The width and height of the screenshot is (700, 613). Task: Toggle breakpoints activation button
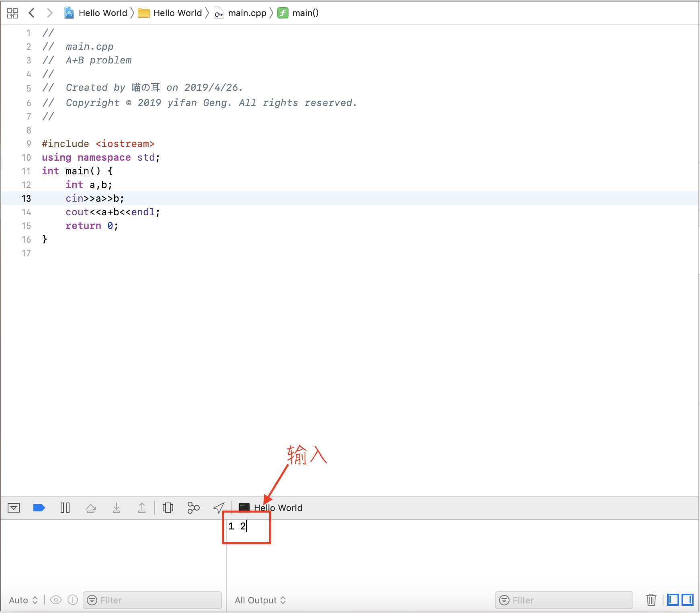39,508
